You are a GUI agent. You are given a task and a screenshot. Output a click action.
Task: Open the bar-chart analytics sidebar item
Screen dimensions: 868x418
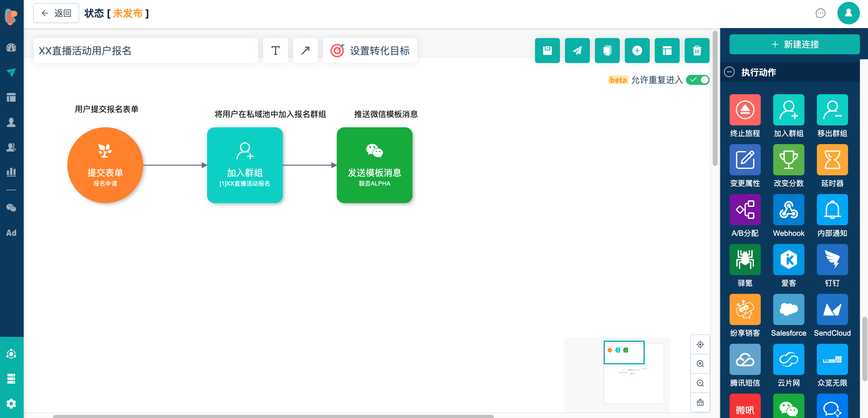tap(11, 172)
